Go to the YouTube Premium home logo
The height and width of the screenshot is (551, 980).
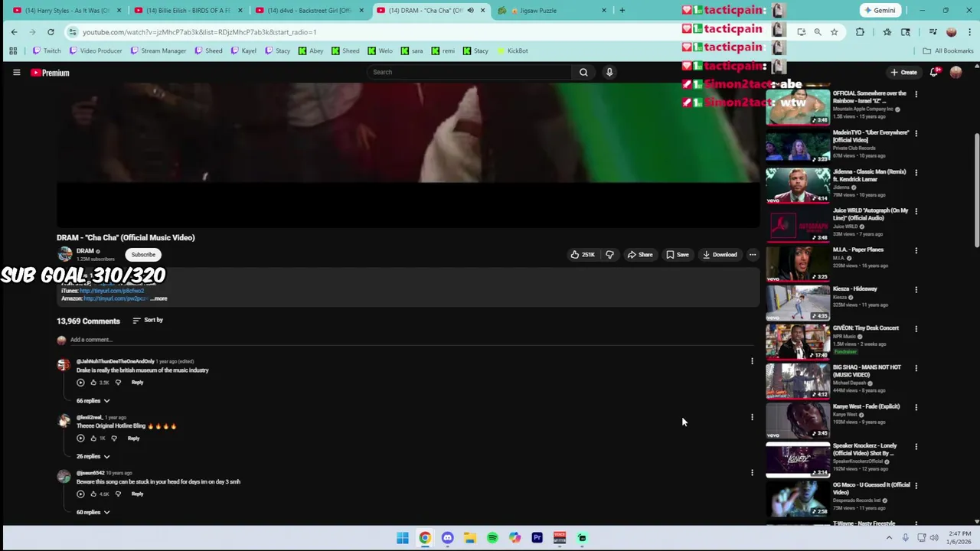(50, 73)
